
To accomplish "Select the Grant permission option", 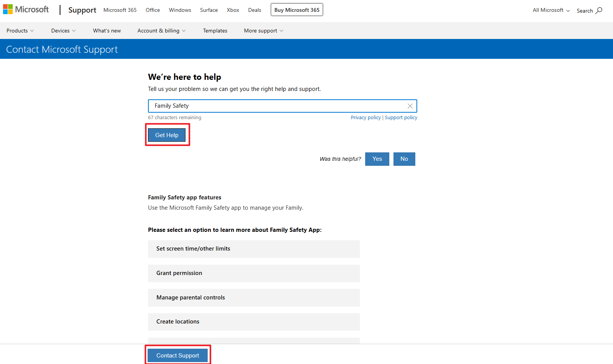I will 254,273.
